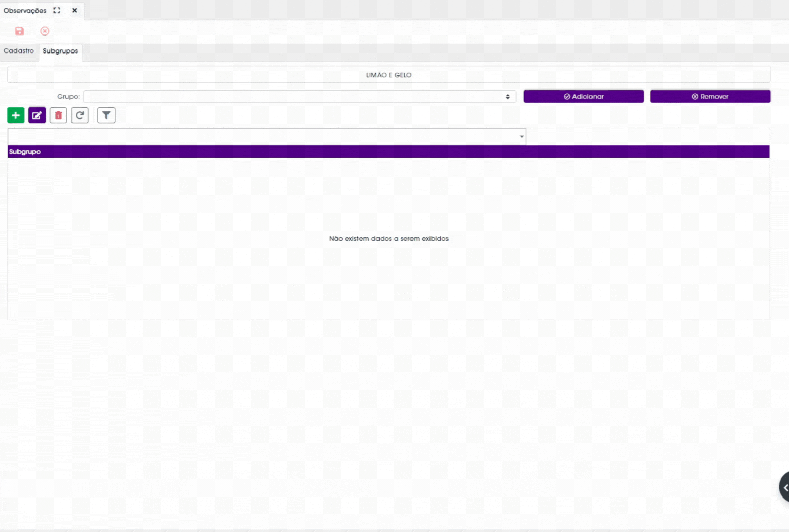Click the red save disk icon
Screen dimensions: 789x532
[20, 31]
